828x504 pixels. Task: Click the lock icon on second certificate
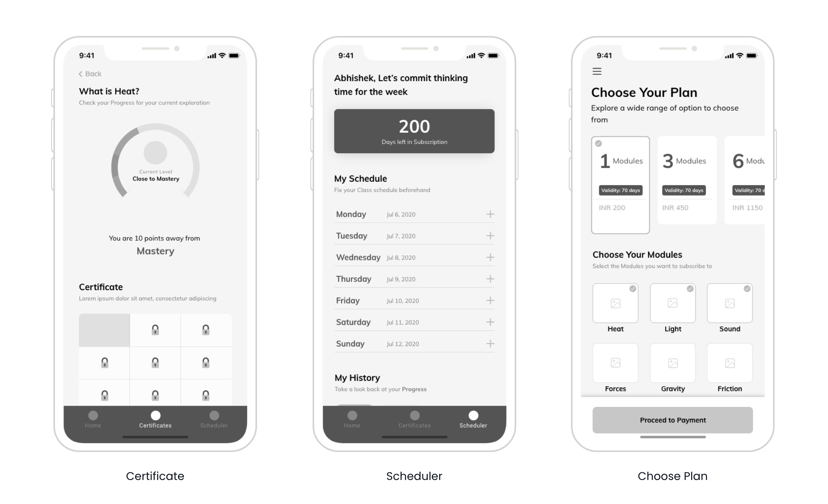pyautogui.click(x=156, y=330)
